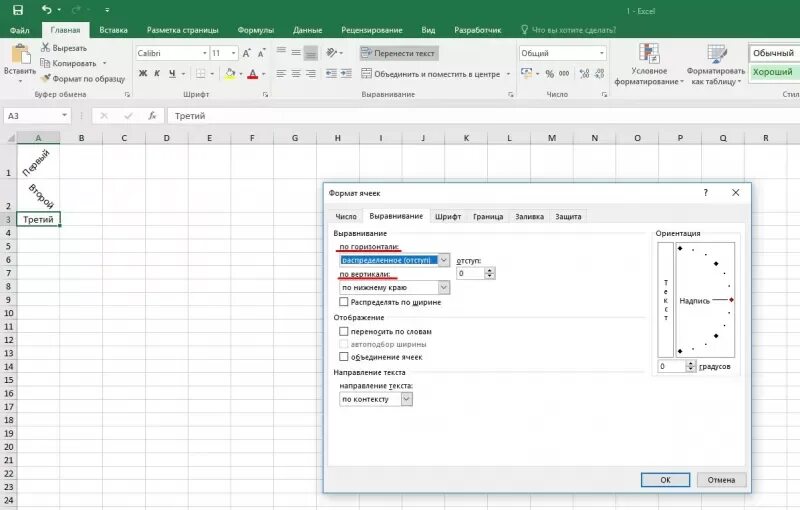Switch to the Вставка ribbon tab

click(113, 30)
